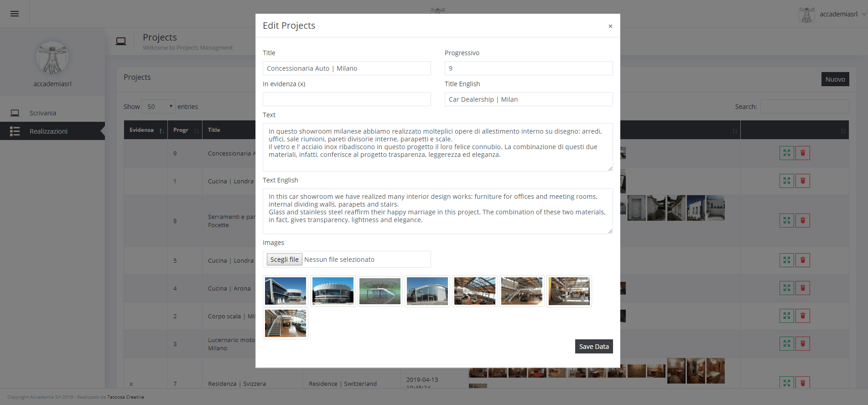Screen dimensions: 868x405
Task: Open the Show entries dropdown set to 50
Action: (x=158, y=106)
